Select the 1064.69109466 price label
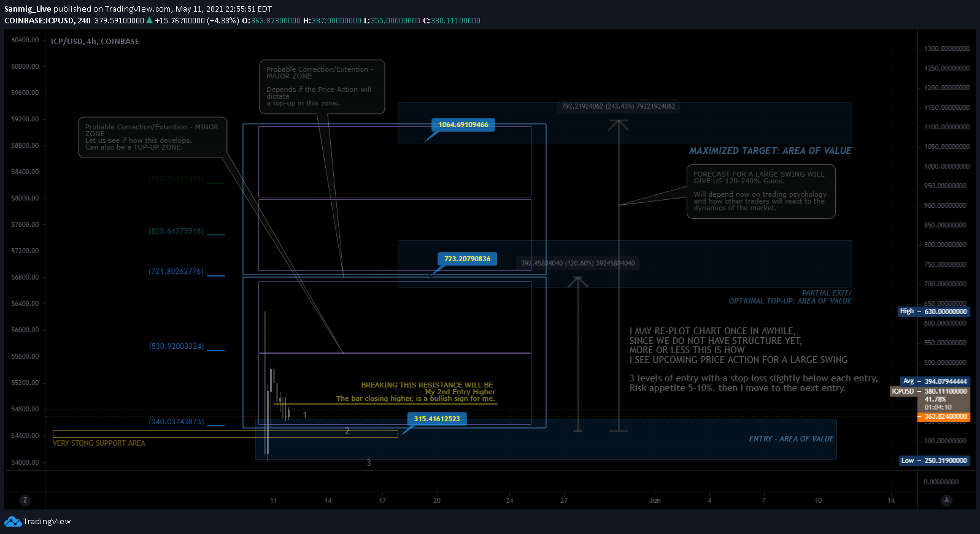 pos(463,124)
